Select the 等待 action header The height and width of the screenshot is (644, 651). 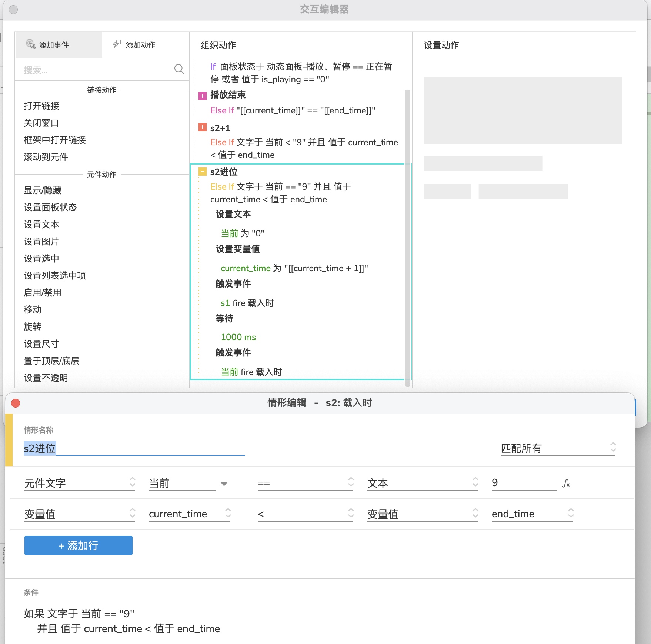(x=224, y=319)
